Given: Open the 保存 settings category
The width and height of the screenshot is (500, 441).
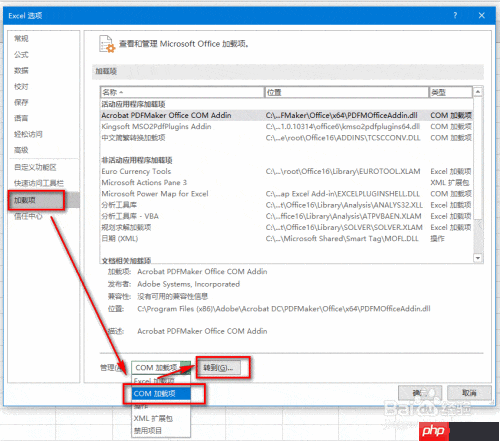Looking at the screenshot, I should coord(43,102).
